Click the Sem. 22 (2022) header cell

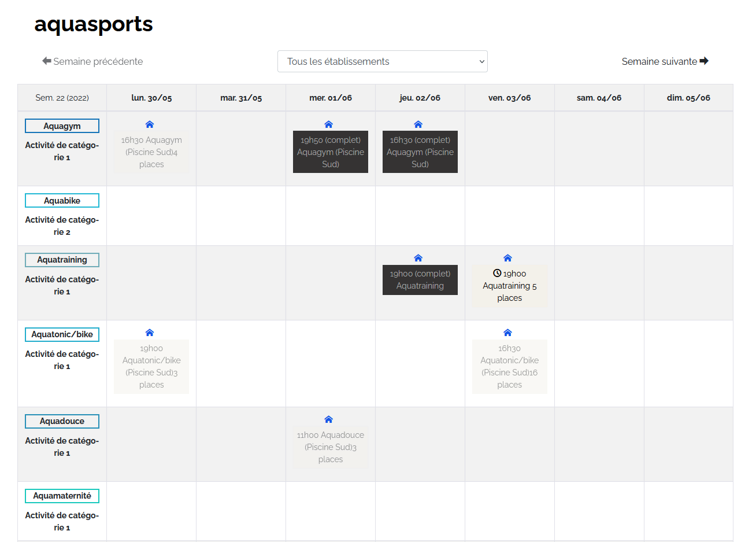[x=62, y=98]
